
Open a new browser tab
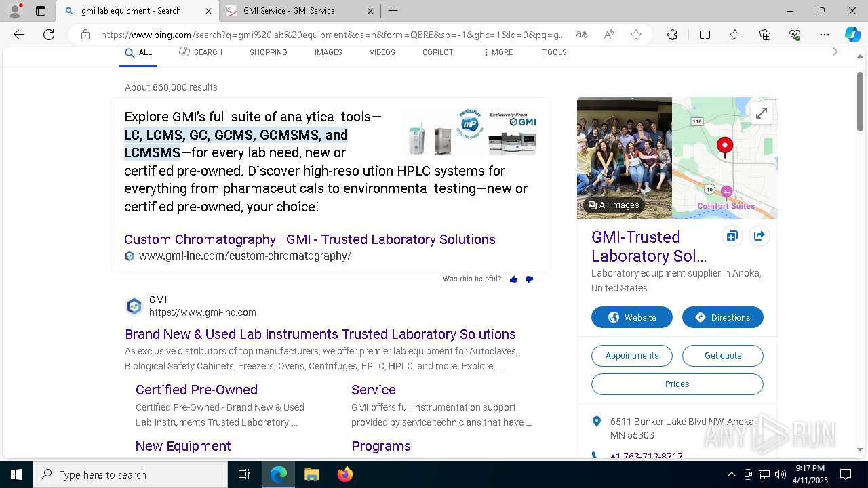coord(393,11)
